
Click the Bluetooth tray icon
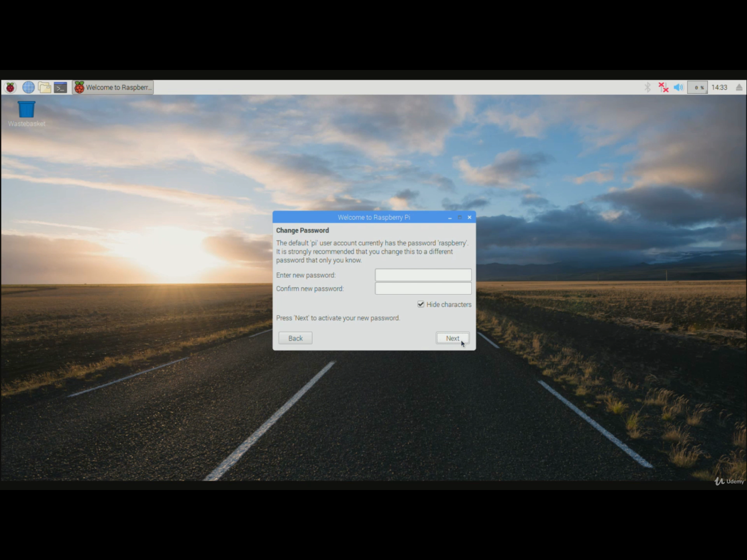[x=647, y=87]
